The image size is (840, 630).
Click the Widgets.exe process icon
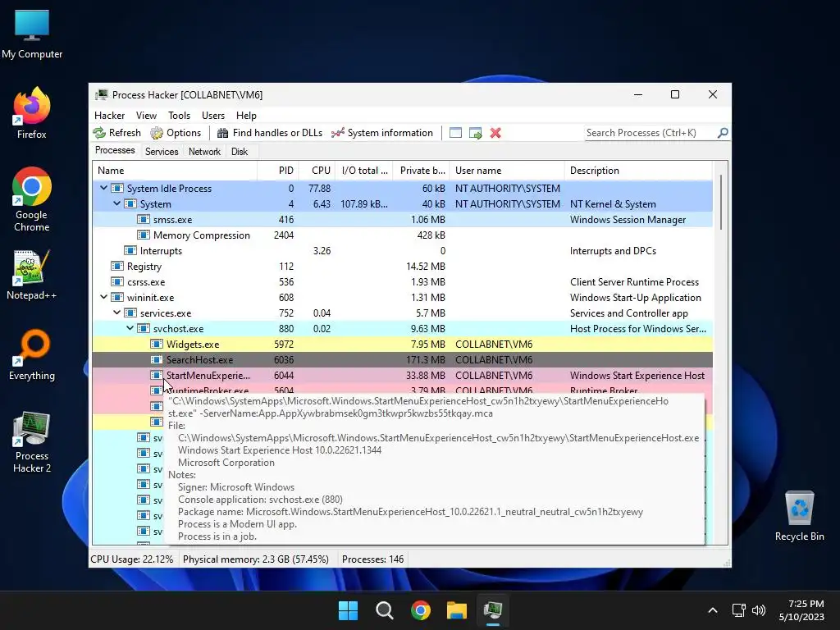point(157,345)
